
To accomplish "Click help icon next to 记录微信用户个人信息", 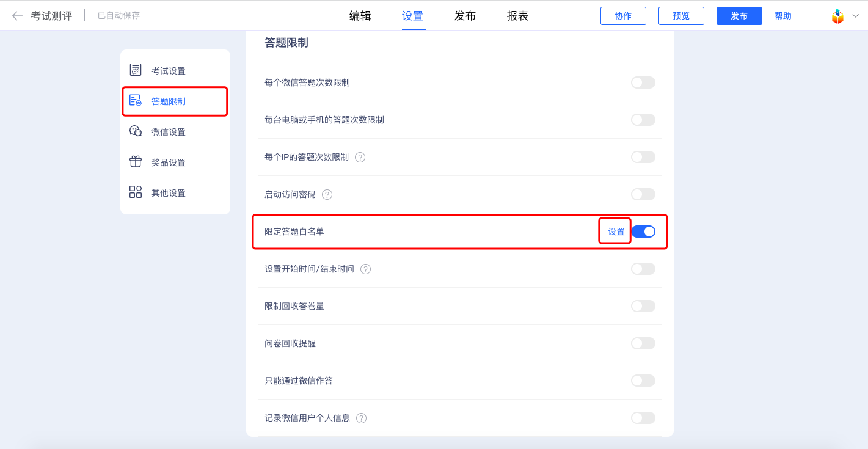I will point(362,418).
